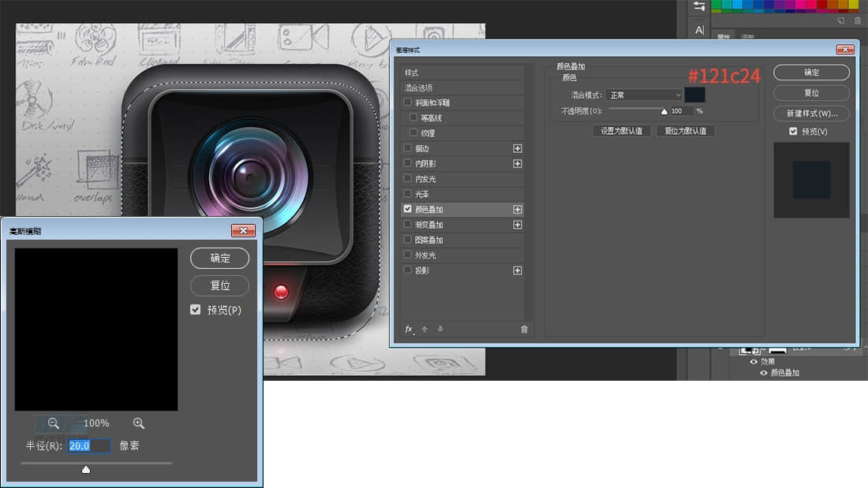
Task: Delete swatch trash icon in Swatches panel
Action: coord(858,20)
